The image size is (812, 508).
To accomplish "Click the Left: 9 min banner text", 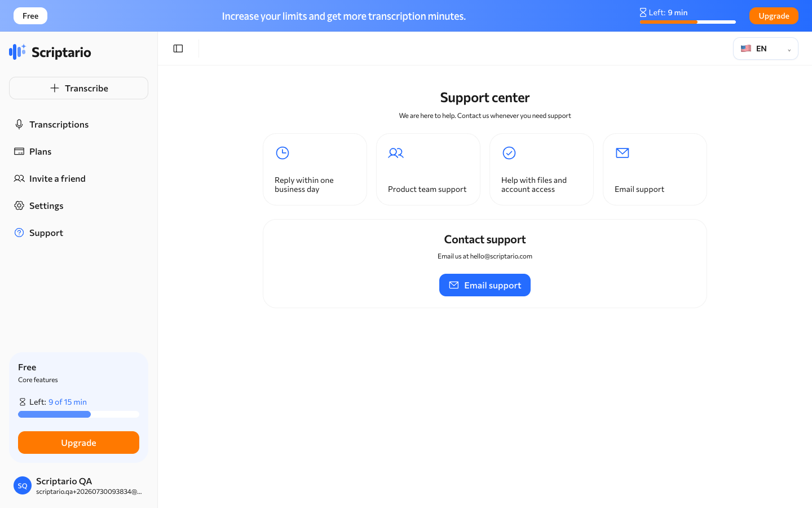I will pos(668,12).
